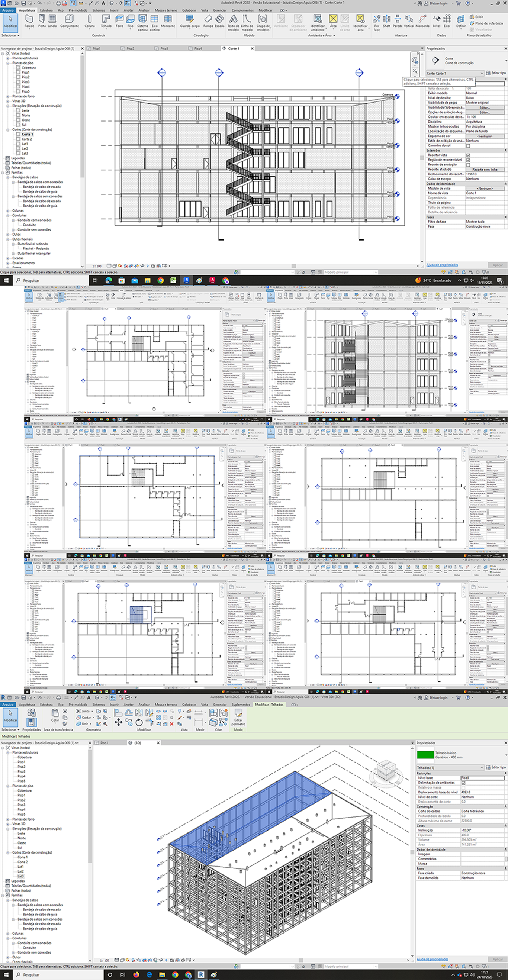Open the Gerenciar ribbon tab in bottom window

point(219,705)
